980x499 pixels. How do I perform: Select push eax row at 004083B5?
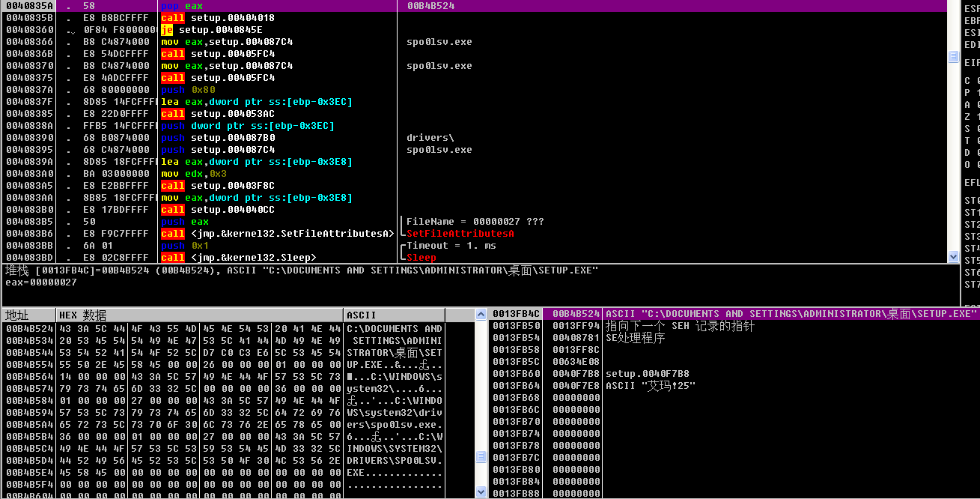[473, 222]
